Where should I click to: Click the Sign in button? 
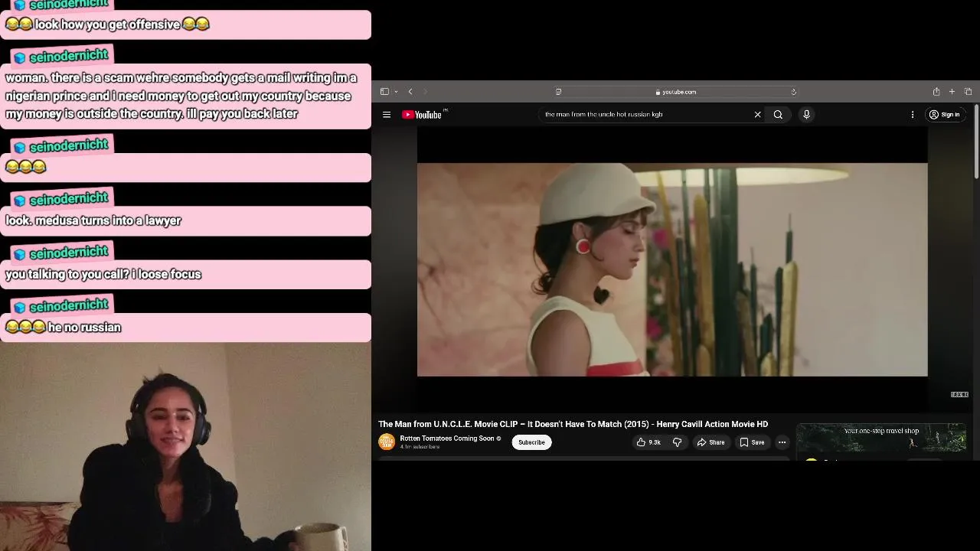point(945,115)
